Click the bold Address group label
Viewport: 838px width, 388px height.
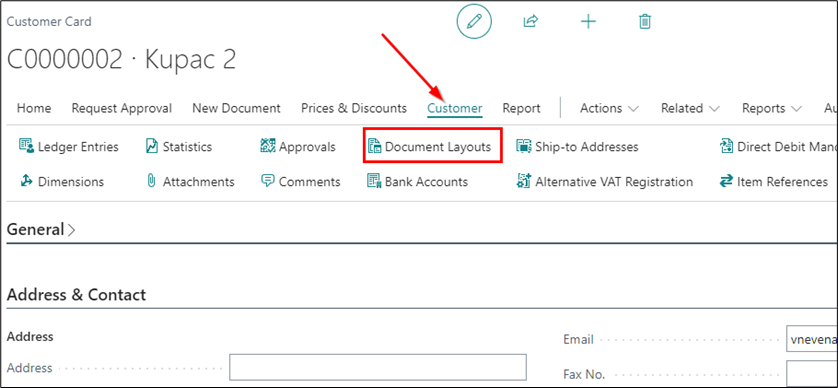(30, 337)
